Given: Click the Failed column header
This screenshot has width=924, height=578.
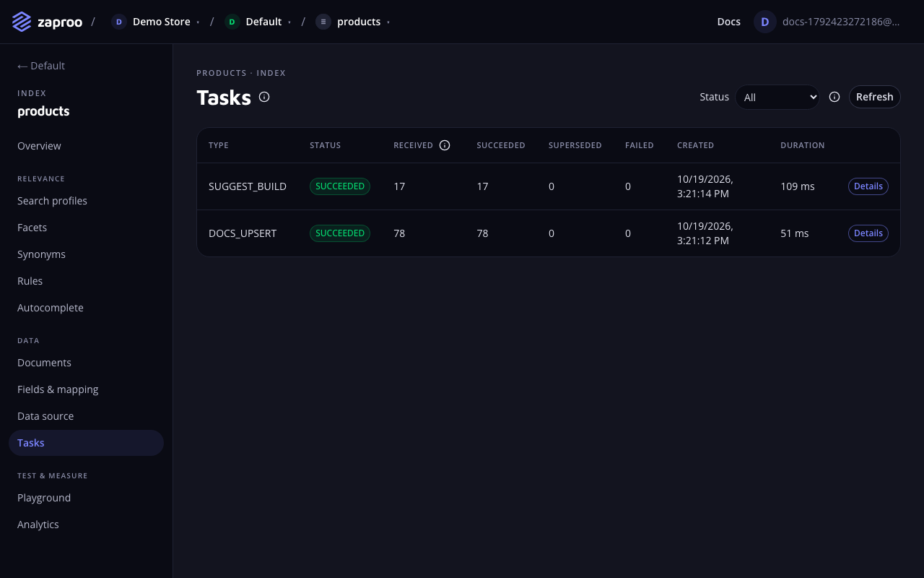Looking at the screenshot, I should (x=640, y=145).
